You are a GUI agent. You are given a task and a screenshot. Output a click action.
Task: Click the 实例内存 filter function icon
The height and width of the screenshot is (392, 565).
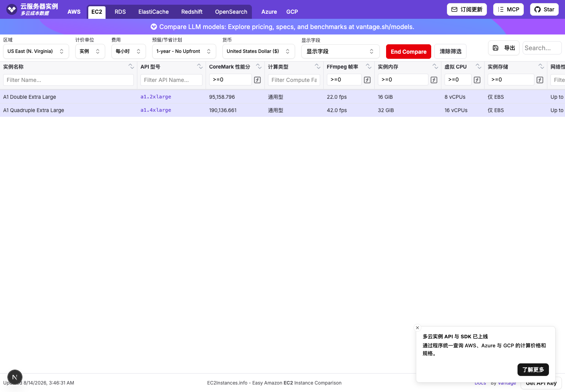pos(434,80)
